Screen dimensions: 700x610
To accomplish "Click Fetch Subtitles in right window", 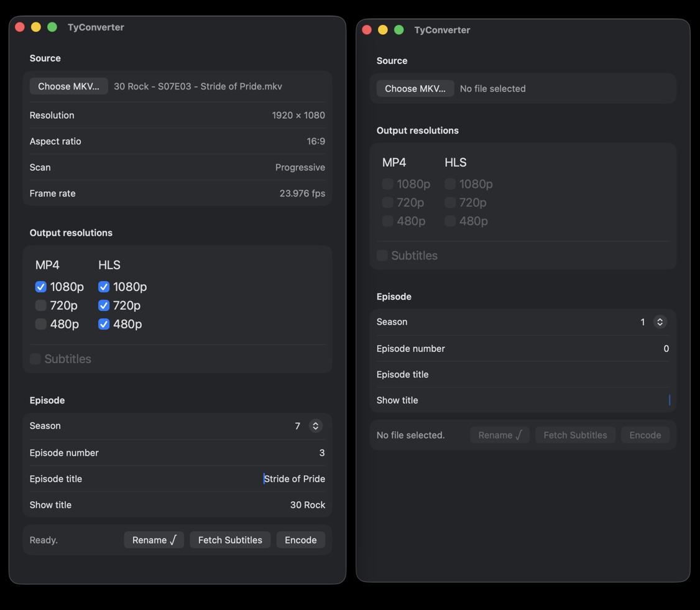I will pyautogui.click(x=575, y=435).
